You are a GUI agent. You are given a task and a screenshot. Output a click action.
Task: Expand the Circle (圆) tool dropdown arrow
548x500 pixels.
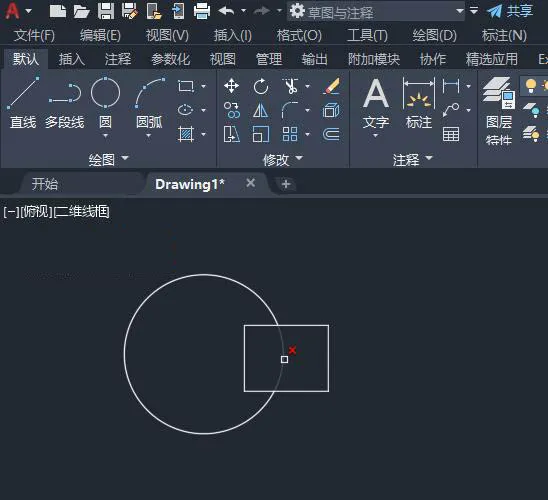click(106, 136)
